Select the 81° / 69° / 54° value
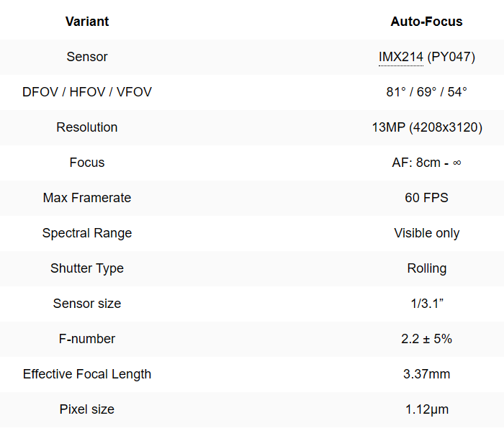The image size is (504, 436). coord(427,92)
